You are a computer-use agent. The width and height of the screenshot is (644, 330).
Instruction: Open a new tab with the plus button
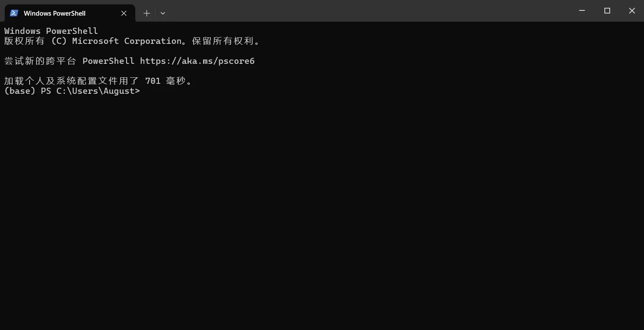(x=147, y=13)
